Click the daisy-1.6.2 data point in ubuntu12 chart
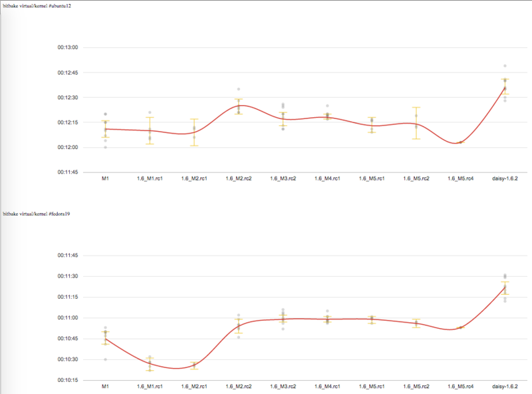 pyautogui.click(x=505, y=87)
